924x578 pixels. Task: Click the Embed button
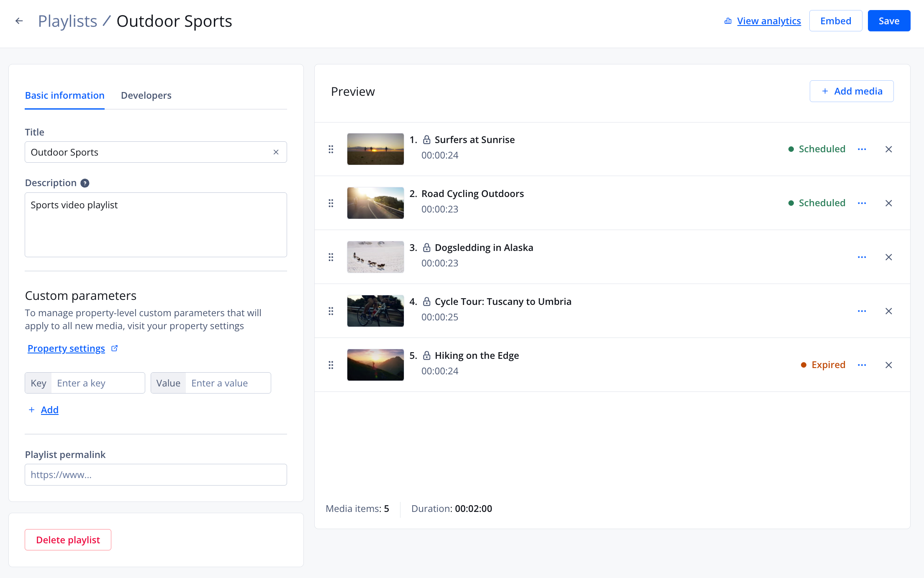[x=835, y=20]
